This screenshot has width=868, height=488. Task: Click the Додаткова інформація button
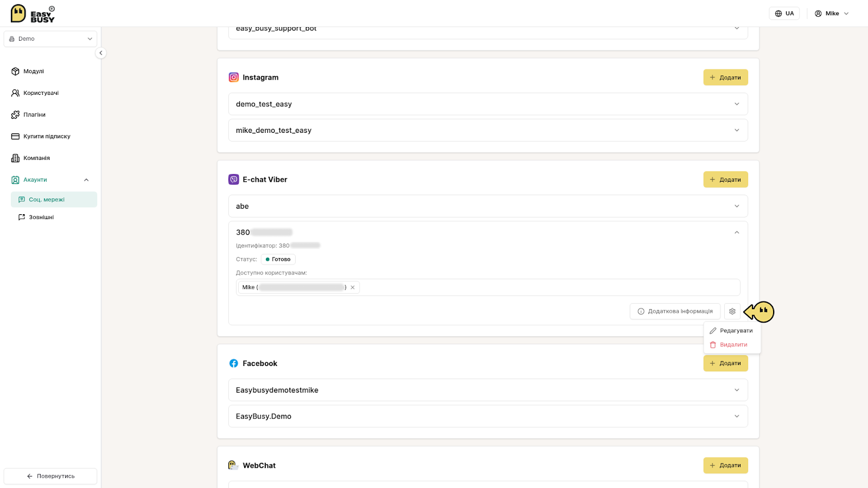[x=675, y=311]
